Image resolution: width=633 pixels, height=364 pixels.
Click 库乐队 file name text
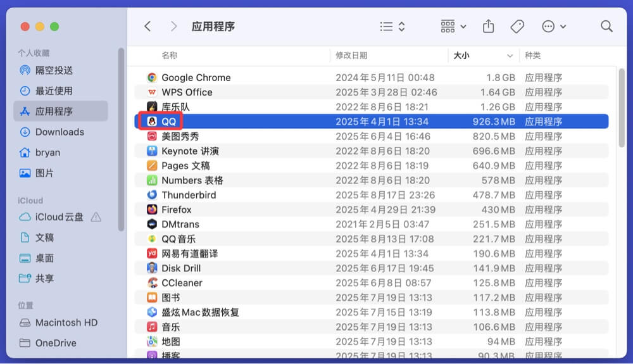[175, 107]
